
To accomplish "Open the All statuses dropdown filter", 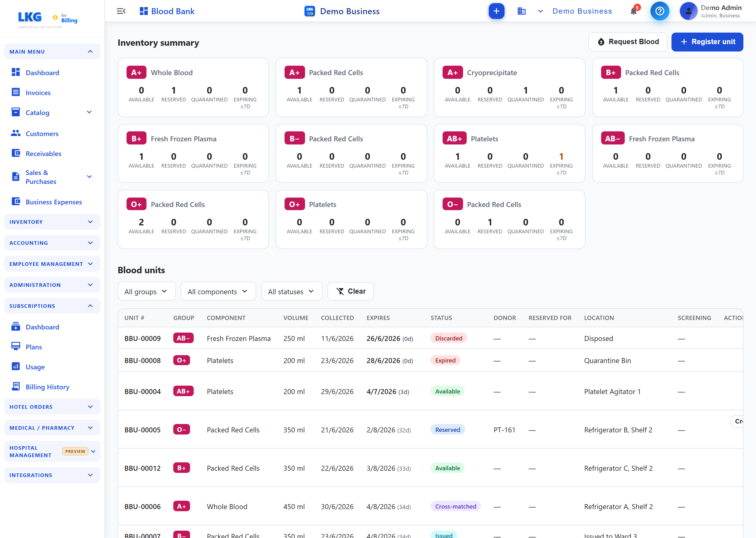I will pyautogui.click(x=292, y=291).
